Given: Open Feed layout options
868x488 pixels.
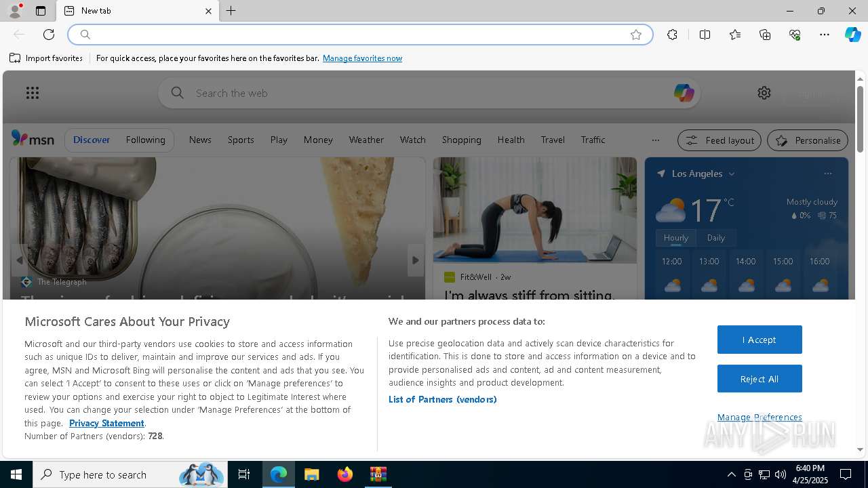Looking at the screenshot, I should (719, 140).
